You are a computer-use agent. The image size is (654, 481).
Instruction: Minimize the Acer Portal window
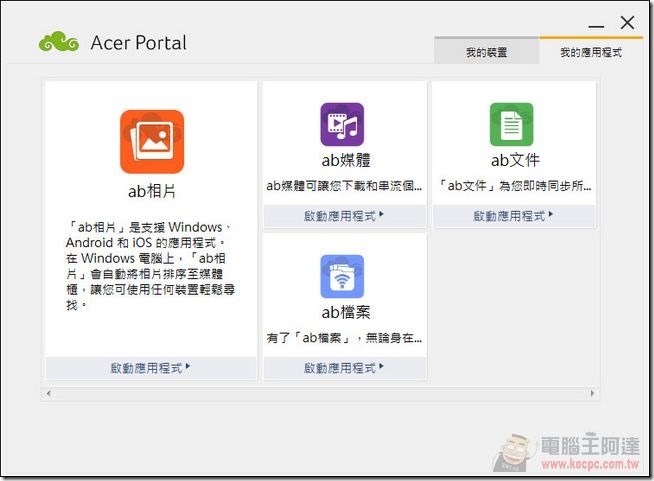(x=596, y=26)
